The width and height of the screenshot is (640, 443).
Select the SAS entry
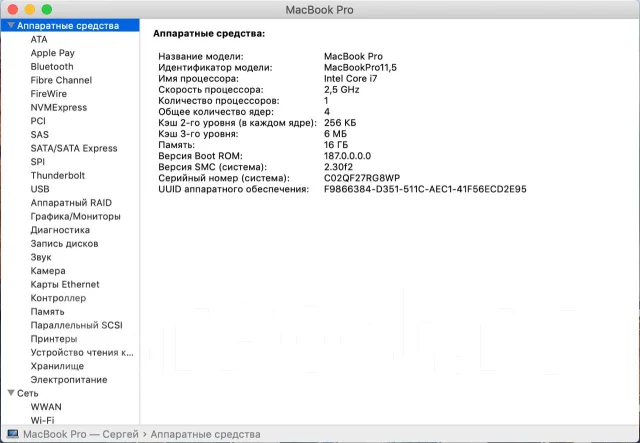coord(40,134)
